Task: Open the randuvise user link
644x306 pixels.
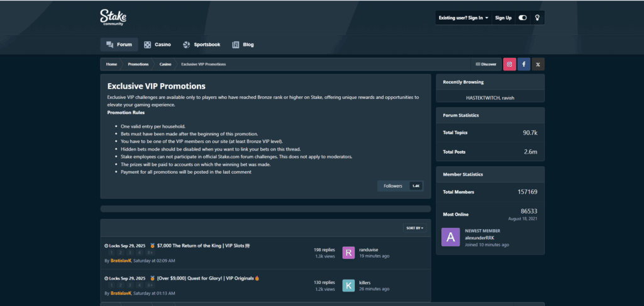Action: click(369, 250)
